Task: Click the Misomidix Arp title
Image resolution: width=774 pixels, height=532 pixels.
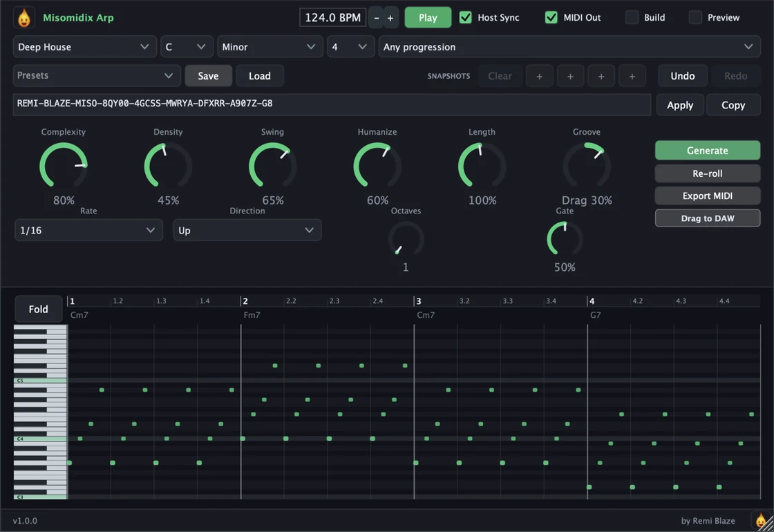Action: point(79,18)
